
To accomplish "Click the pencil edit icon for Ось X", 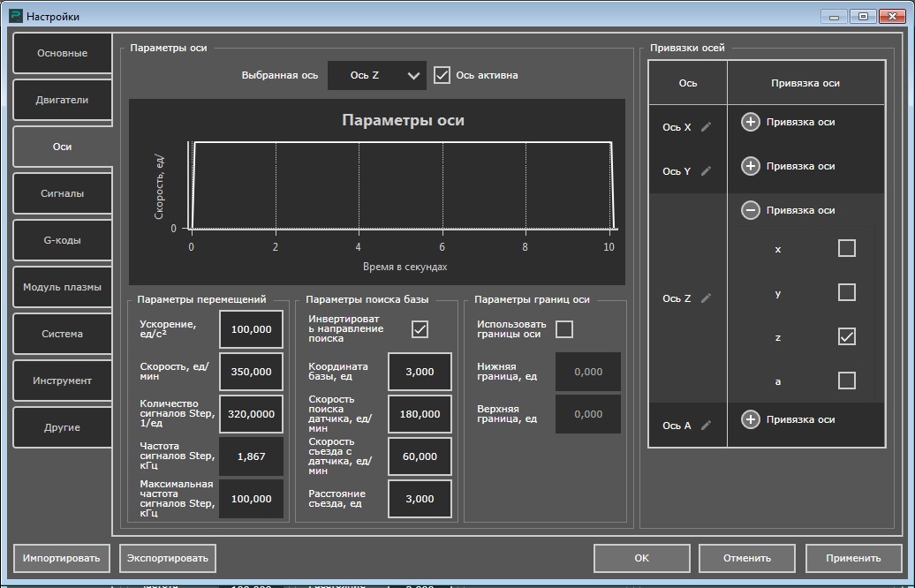I will click(x=706, y=127).
